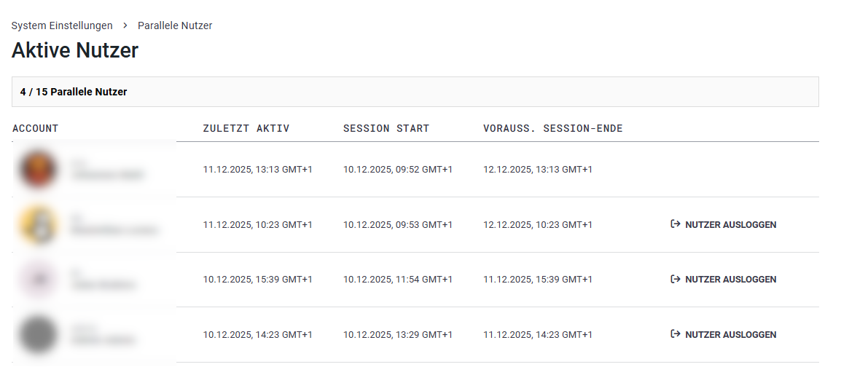Click the '4 / 15 Parallele Nutzer' banner

[74, 92]
